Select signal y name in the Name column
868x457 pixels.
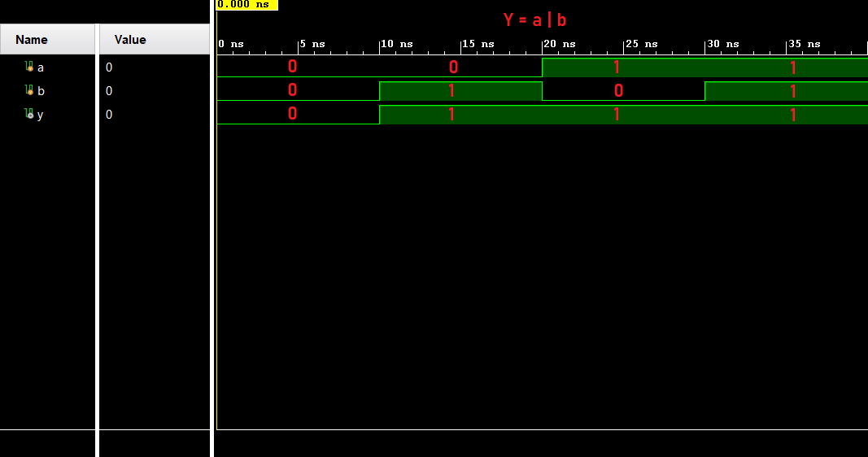(41, 115)
